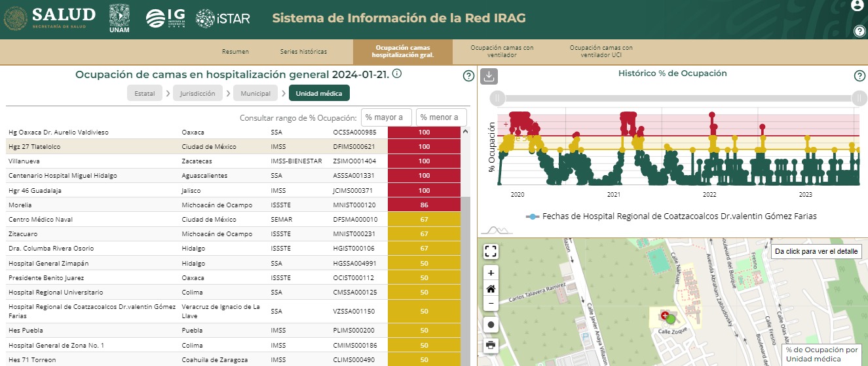Screen dimensions: 868x366
Task: Select the Hospital Regional Universitario row
Action: 234,292
